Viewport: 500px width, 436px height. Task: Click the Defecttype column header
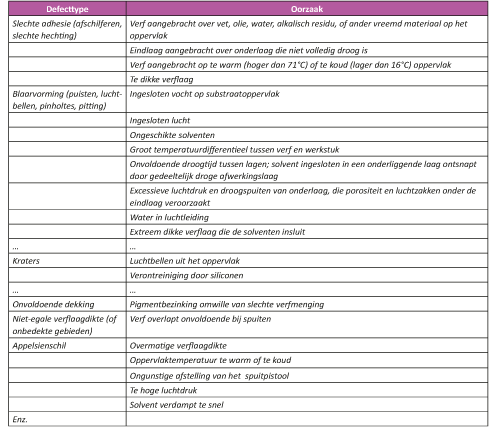click(67, 9)
